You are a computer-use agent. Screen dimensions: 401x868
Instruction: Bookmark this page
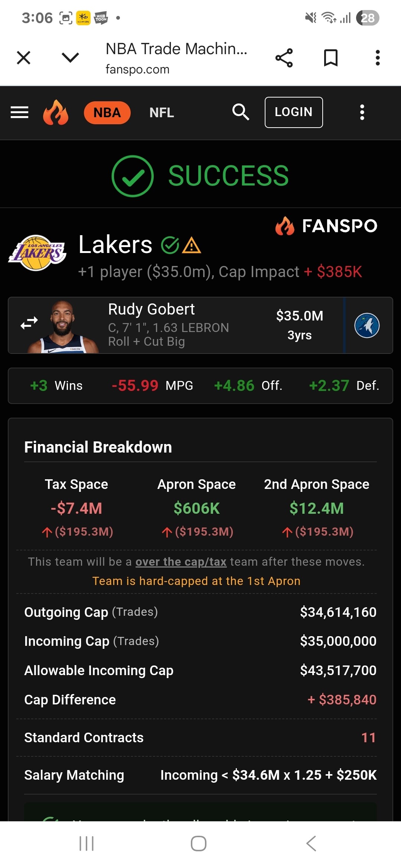click(330, 58)
